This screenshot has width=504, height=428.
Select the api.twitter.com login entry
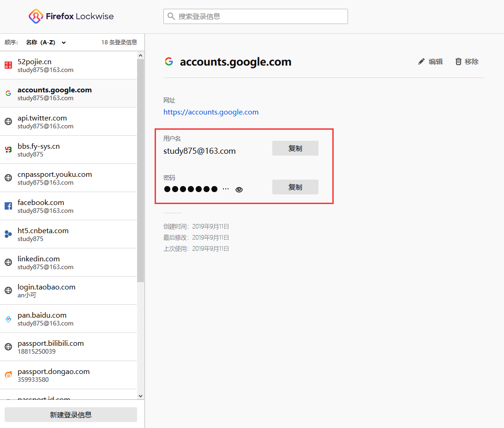(x=69, y=121)
